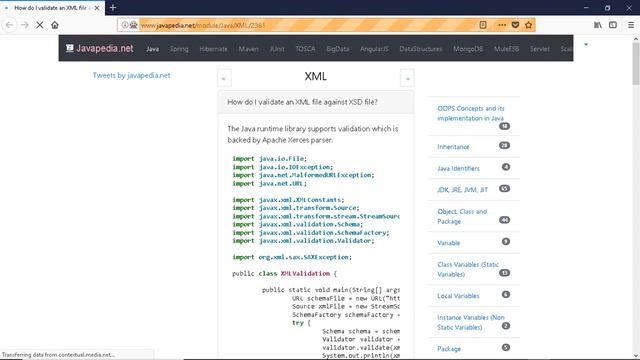Bookmark this page with the star
Image resolution: width=640 pixels, height=360 pixels.
coord(529,25)
